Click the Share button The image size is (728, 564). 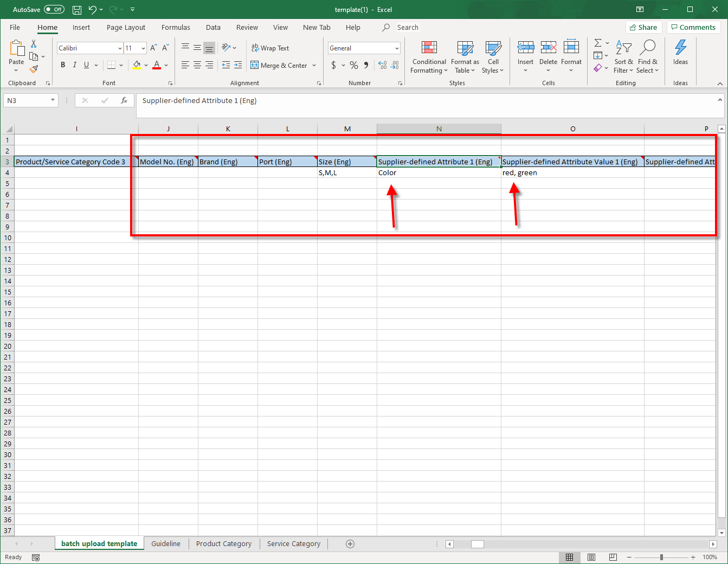[643, 28]
